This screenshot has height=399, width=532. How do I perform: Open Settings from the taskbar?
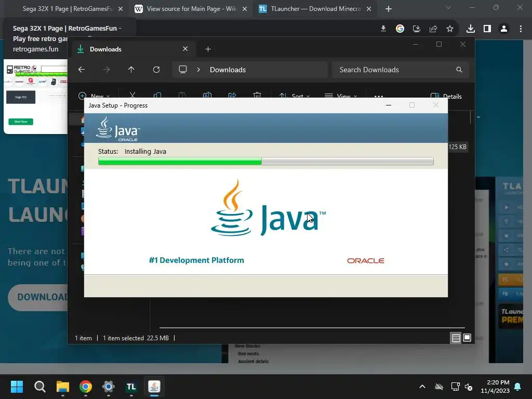pos(109,387)
